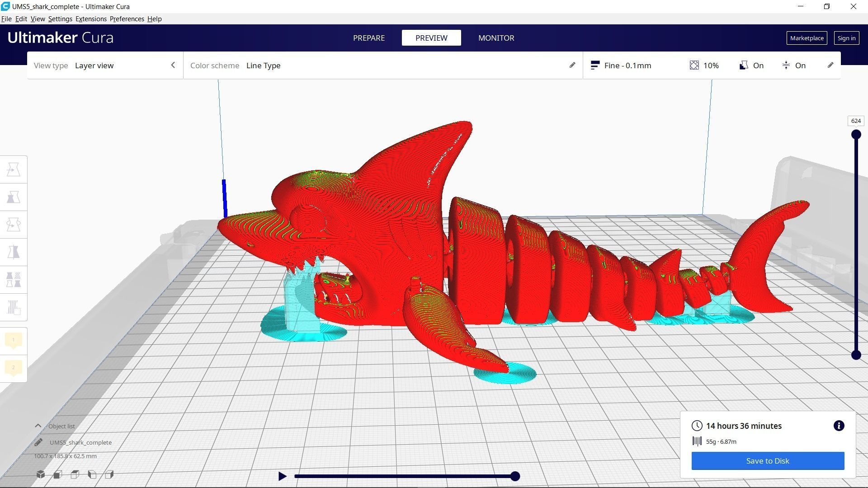This screenshot has height=488, width=868.
Task: Switch to top camera view cube
Action: tap(75, 474)
